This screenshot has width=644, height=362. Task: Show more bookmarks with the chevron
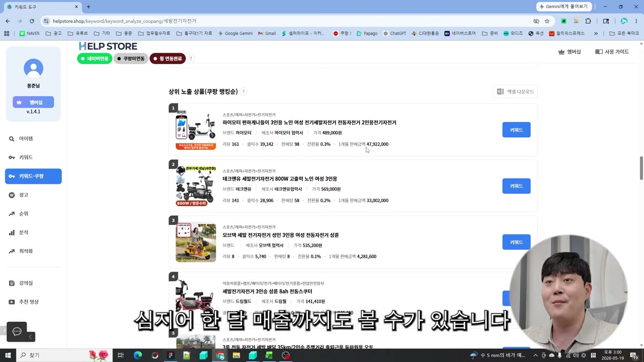(x=596, y=33)
